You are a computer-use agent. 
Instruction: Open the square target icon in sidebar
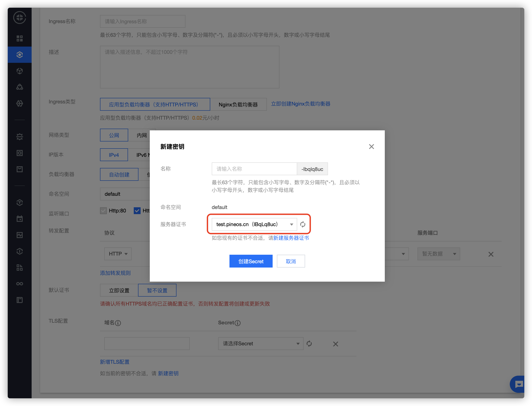pos(20,153)
